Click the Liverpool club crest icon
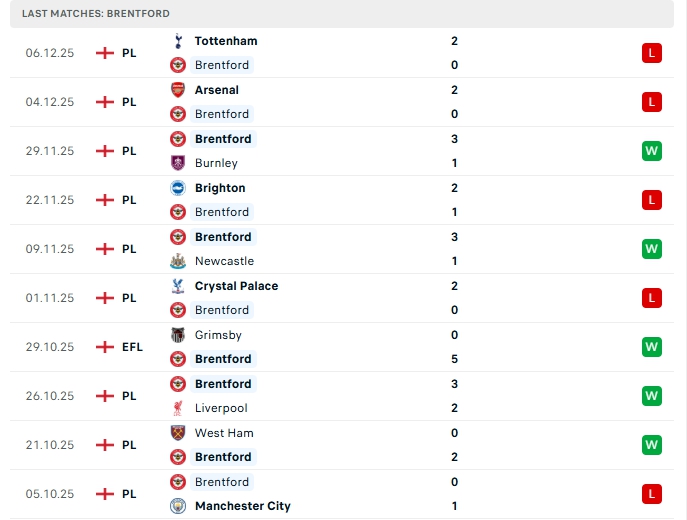 click(178, 408)
